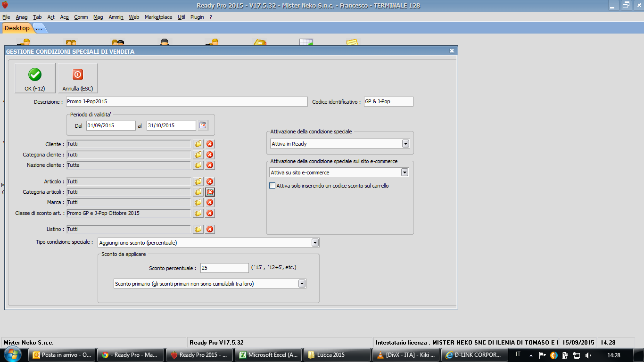Click the green OK (F12) button
Image resolution: width=644 pixels, height=362 pixels.
click(35, 78)
